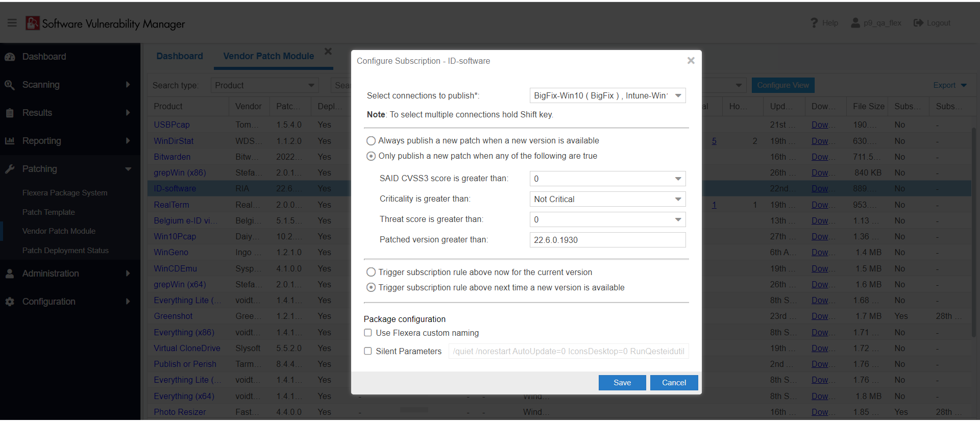Screen dimensions: 980x421
Task: Open the Select connections to publish dropdown
Action: [x=607, y=96]
